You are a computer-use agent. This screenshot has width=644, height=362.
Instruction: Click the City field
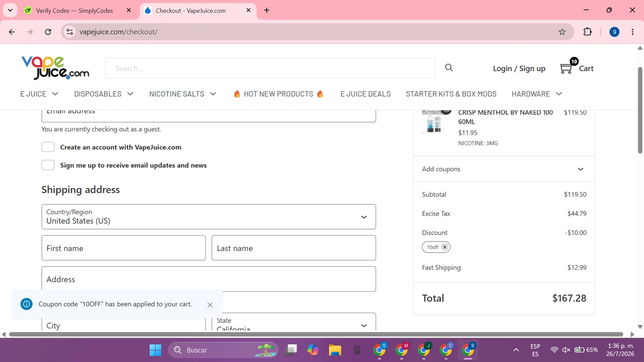point(124,324)
